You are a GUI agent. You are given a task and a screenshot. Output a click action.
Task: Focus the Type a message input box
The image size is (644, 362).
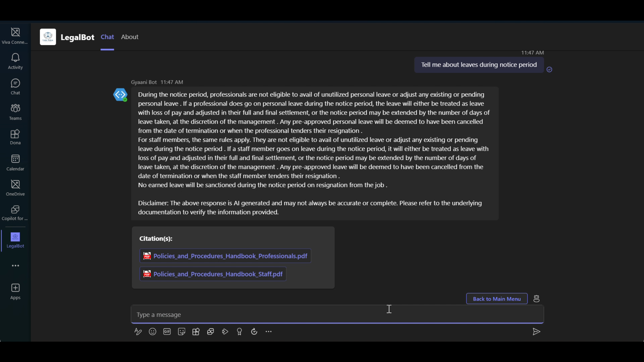tap(337, 314)
